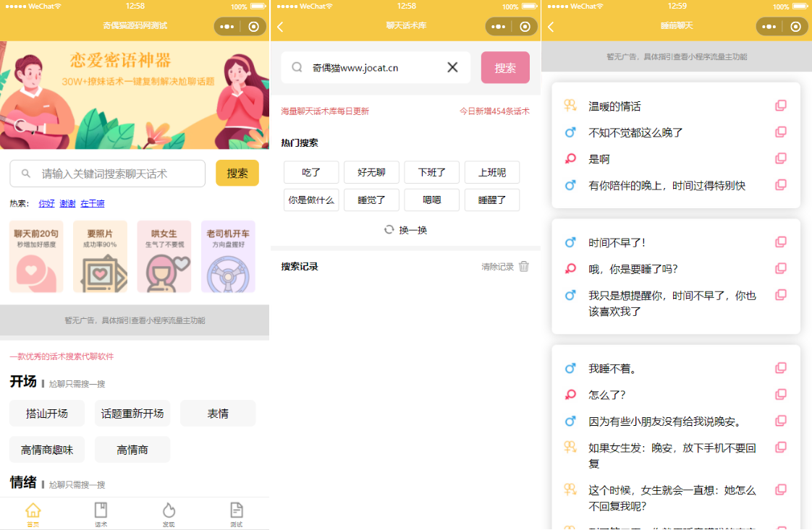Open the 哄女生 card

pos(164,257)
